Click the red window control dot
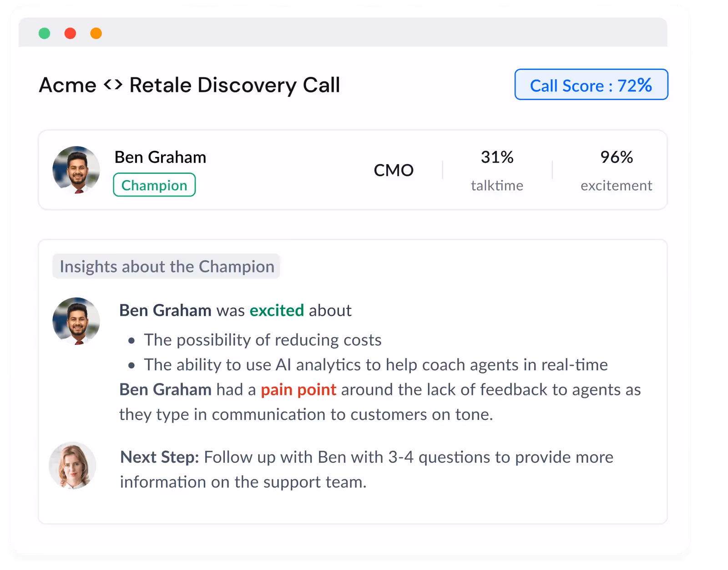Screen dimensions: 728x570 tap(70, 33)
